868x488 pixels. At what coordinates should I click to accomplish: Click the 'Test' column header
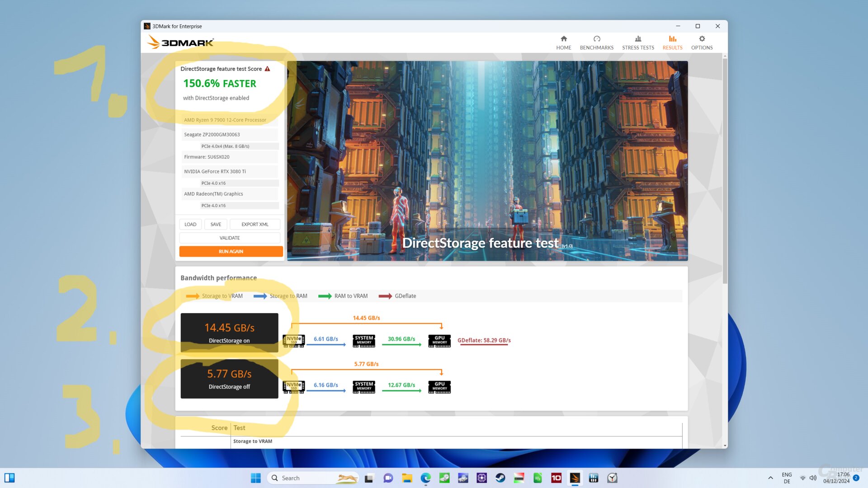pos(239,428)
